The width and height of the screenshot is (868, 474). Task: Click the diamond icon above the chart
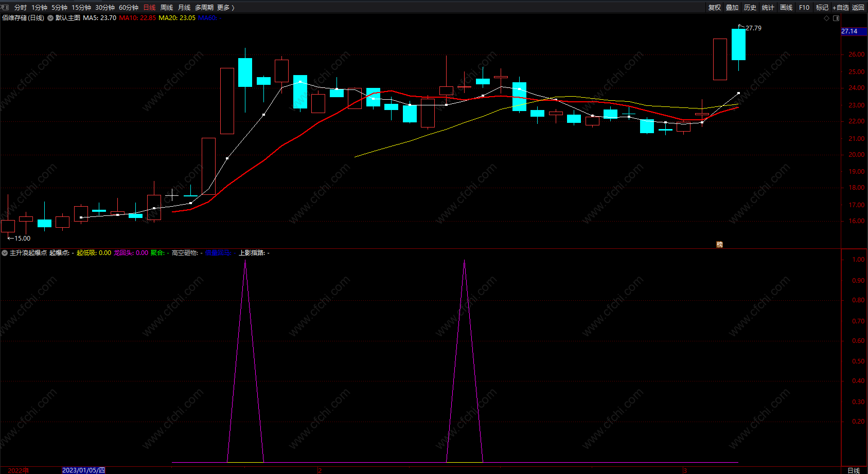pos(827,18)
